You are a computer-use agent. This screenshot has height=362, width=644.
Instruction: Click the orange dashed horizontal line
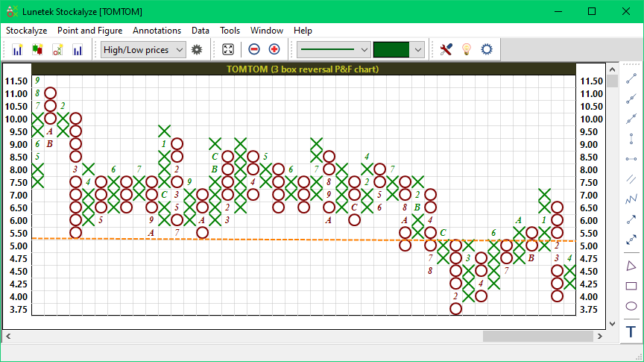pyautogui.click(x=304, y=240)
